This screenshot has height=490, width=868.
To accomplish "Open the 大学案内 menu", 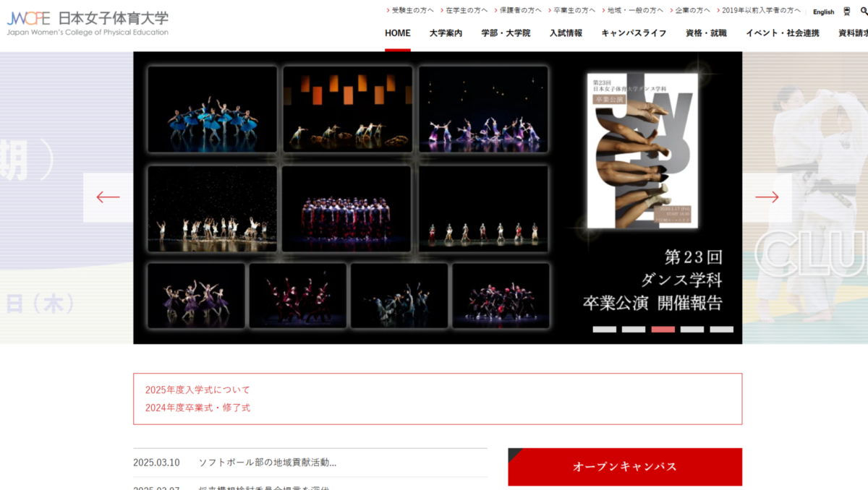I will [446, 33].
